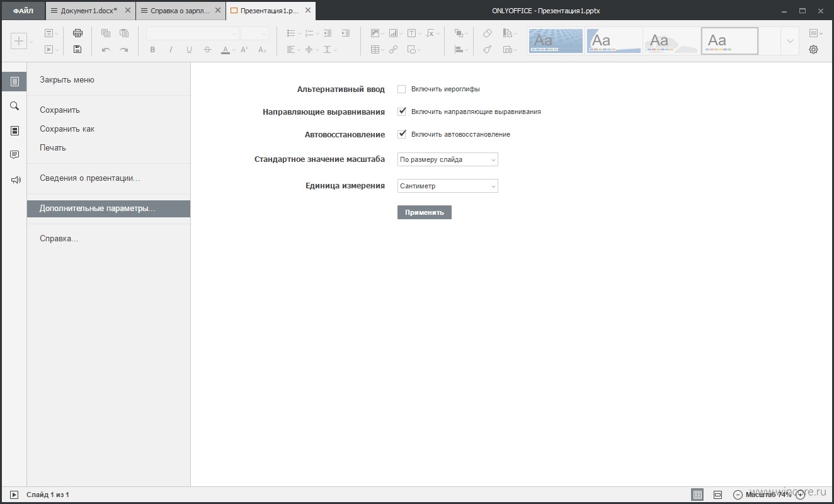Open the 'По размеру слайда' zoom dropdown
This screenshot has width=834, height=504.
coord(448,160)
